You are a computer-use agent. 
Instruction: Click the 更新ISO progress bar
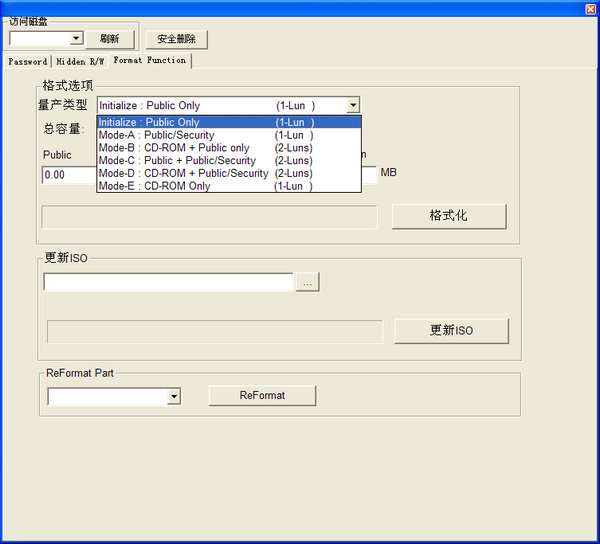pyautogui.click(x=215, y=332)
